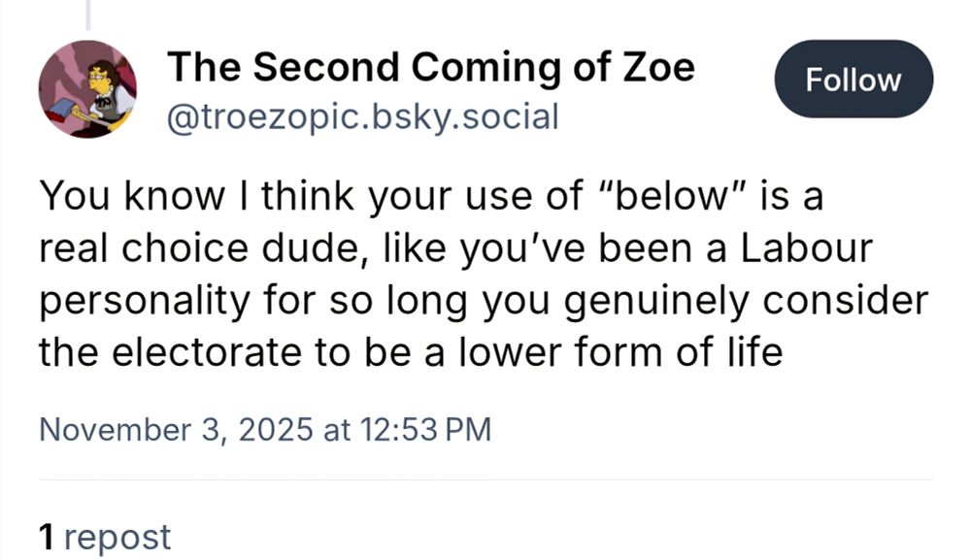
Task: Tap the rounded dark Follow pill
Action: [853, 81]
